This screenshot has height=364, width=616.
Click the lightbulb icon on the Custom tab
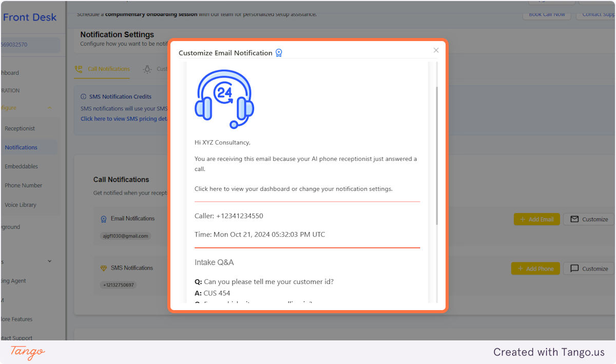point(147,69)
